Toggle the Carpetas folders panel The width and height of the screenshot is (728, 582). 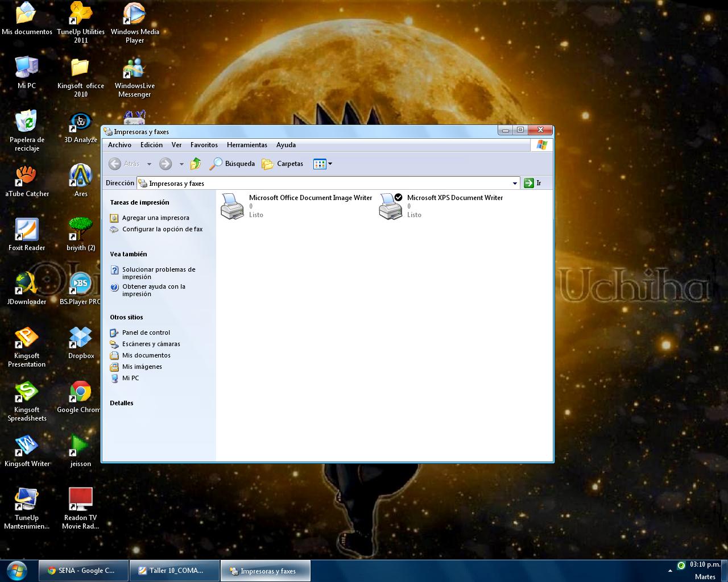pos(282,164)
